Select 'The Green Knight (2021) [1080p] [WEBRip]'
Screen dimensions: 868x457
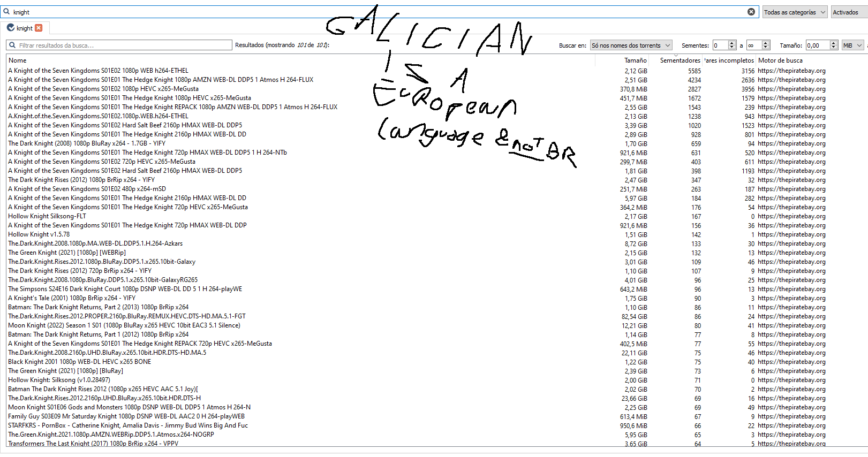67,253
